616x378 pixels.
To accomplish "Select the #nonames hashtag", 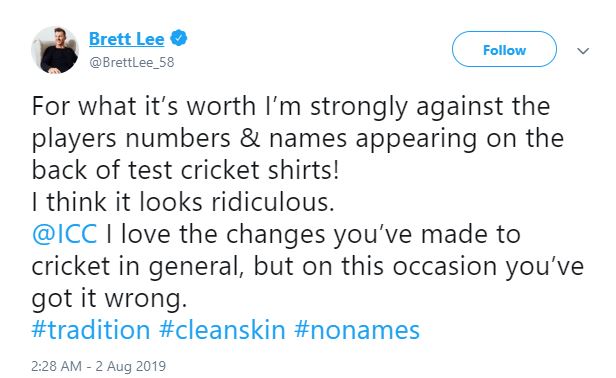I will tap(357, 330).
